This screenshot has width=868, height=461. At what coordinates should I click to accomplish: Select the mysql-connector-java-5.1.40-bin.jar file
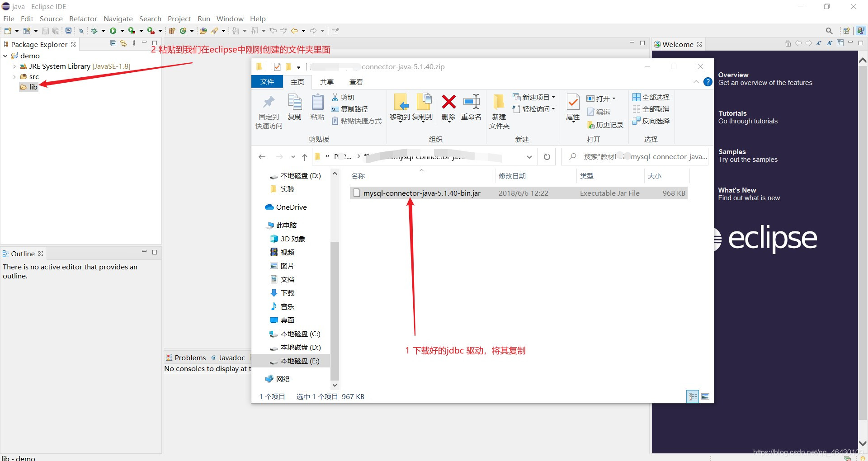(x=421, y=193)
